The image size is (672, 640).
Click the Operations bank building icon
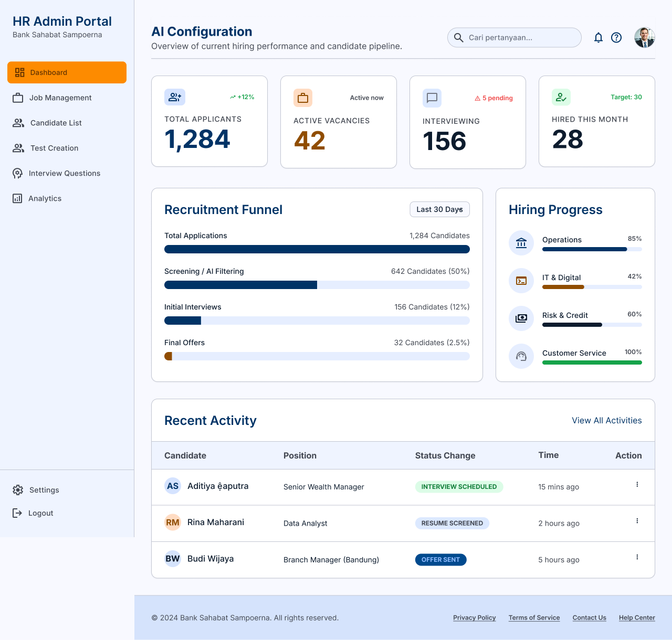point(521,243)
